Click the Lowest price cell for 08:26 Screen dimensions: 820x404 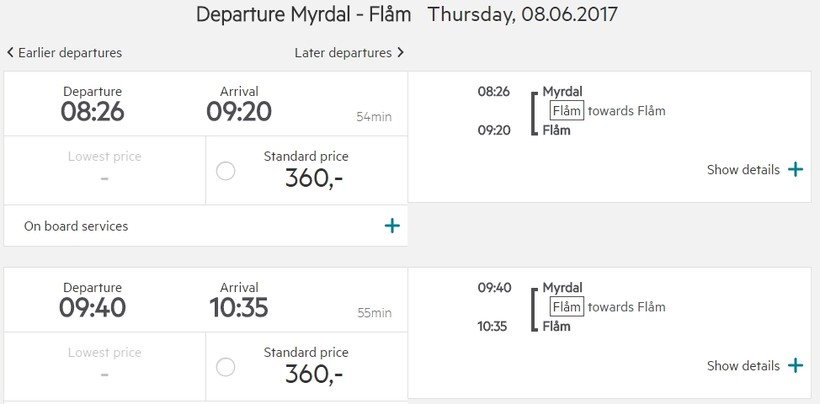[x=105, y=169]
